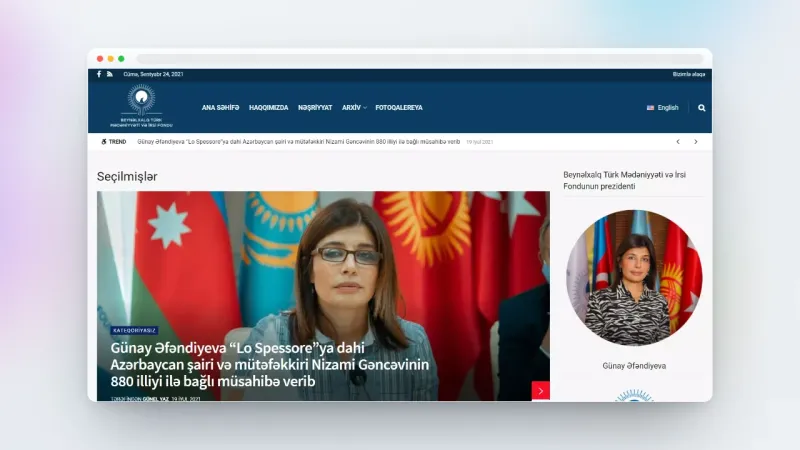
Task: Expand the Arxiv dropdown menu
Action: [x=354, y=108]
